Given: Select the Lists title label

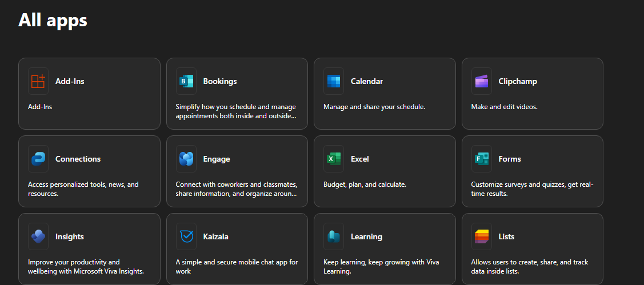Looking at the screenshot, I should point(506,237).
